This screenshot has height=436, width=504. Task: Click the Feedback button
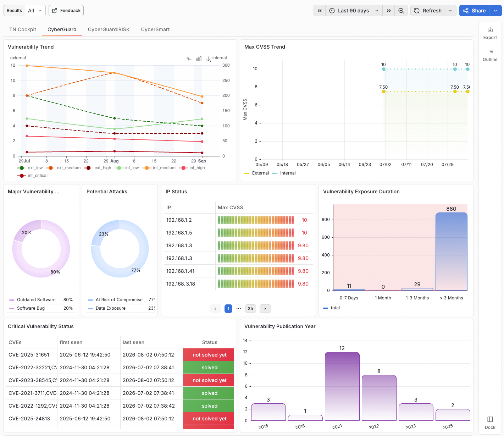pos(66,11)
